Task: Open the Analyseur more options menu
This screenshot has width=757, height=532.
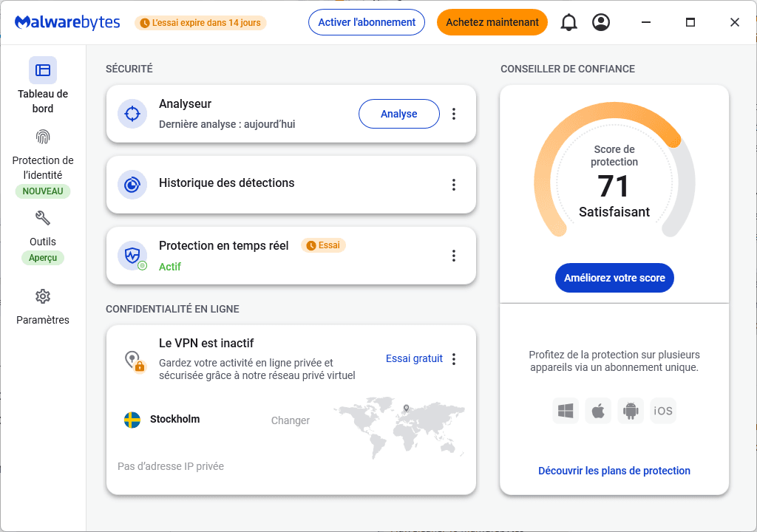Action: click(453, 114)
